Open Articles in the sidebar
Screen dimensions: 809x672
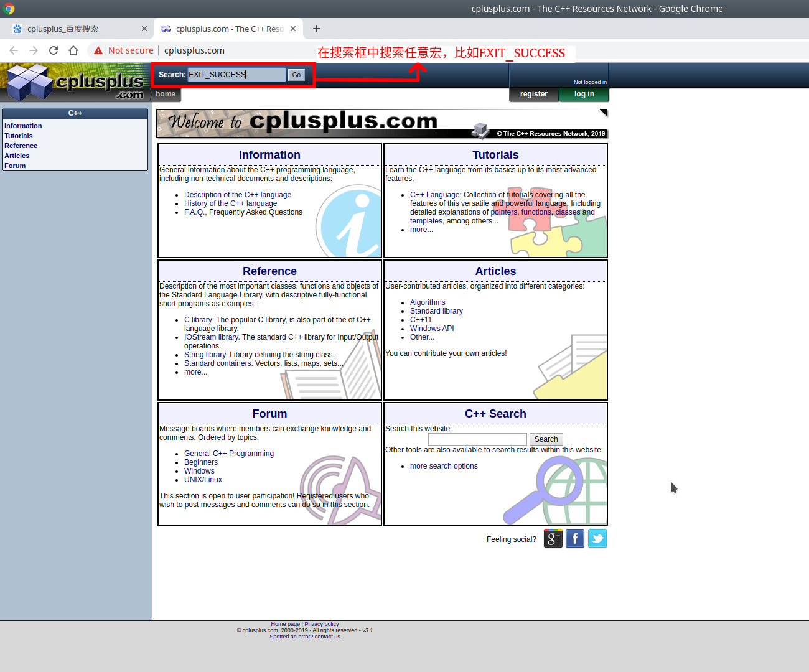point(17,156)
